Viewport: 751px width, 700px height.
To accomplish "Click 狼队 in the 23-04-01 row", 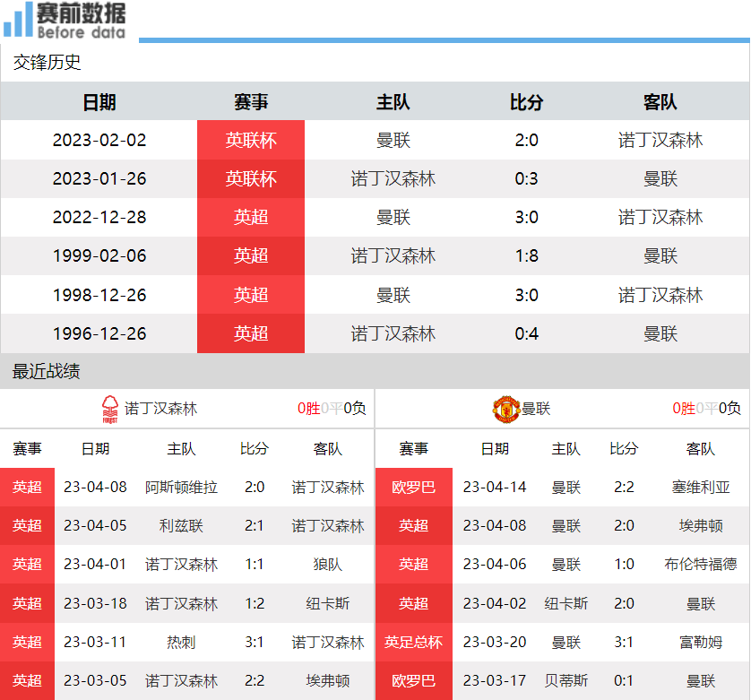I will click(328, 565).
